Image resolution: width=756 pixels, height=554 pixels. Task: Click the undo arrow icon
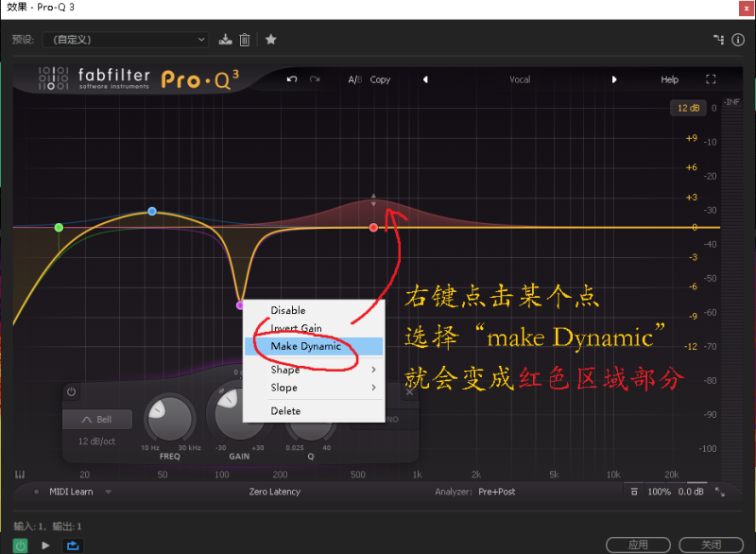click(292, 79)
